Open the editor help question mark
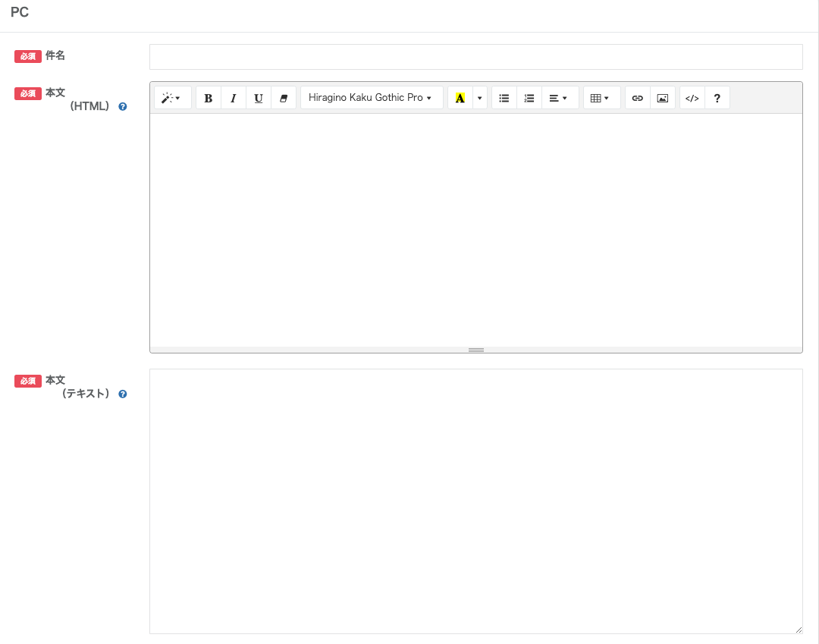 717,98
